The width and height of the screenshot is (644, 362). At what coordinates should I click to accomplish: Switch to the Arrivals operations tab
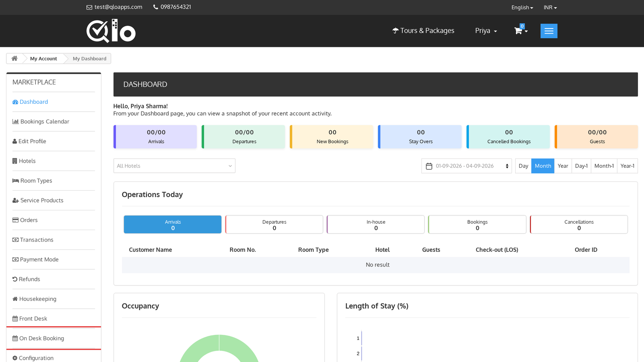172,225
